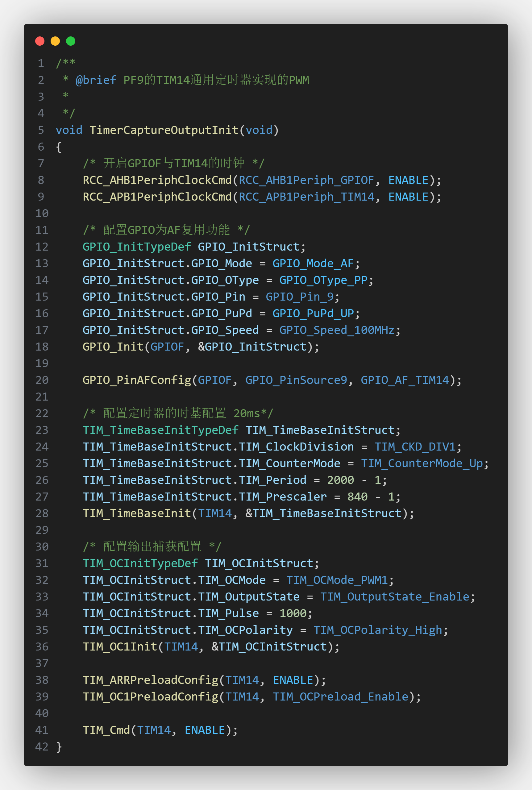
Task: Click the GPIO_OType_PP value
Action: [323, 280]
